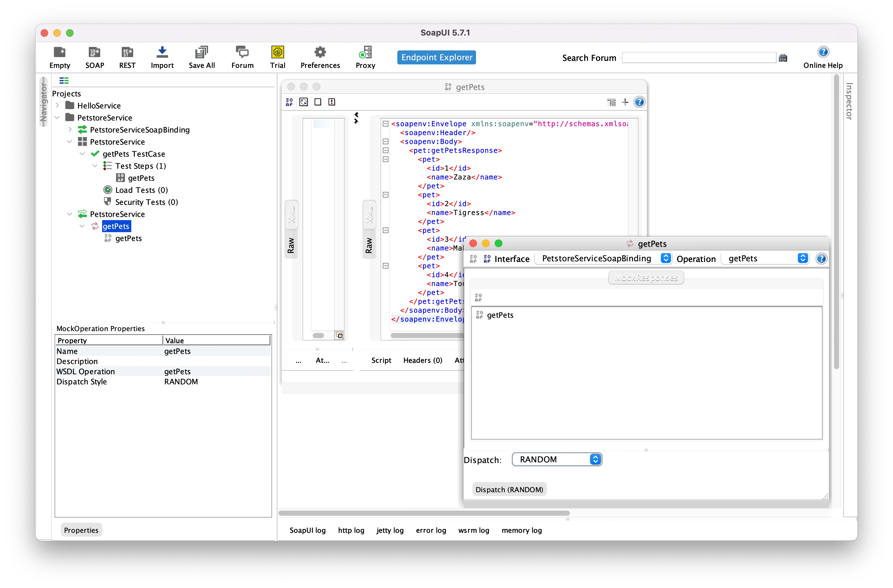Viewport: 893px width, 588px height.
Task: Collapse the first pet XML fold marker
Action: click(x=385, y=159)
